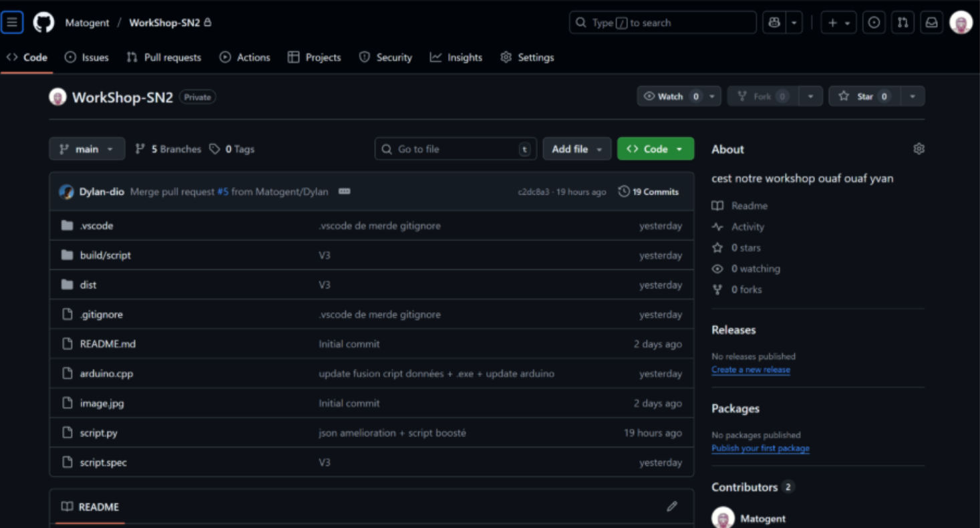The height and width of the screenshot is (528, 980).
Task: Expand commit message ellipsis for latest commit
Action: [x=344, y=192]
